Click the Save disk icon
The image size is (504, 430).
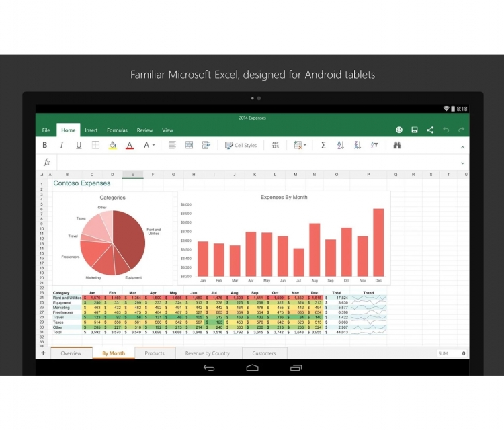[415, 130]
